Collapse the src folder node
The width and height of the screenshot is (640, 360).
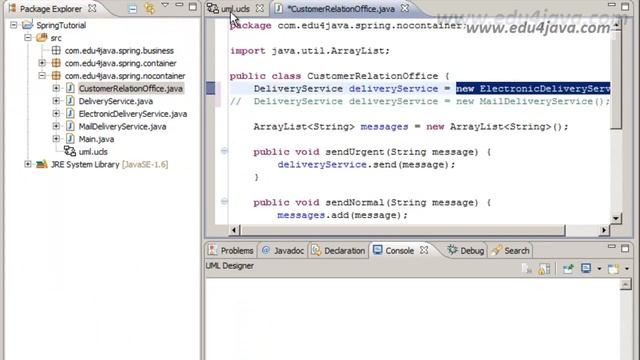point(28,38)
